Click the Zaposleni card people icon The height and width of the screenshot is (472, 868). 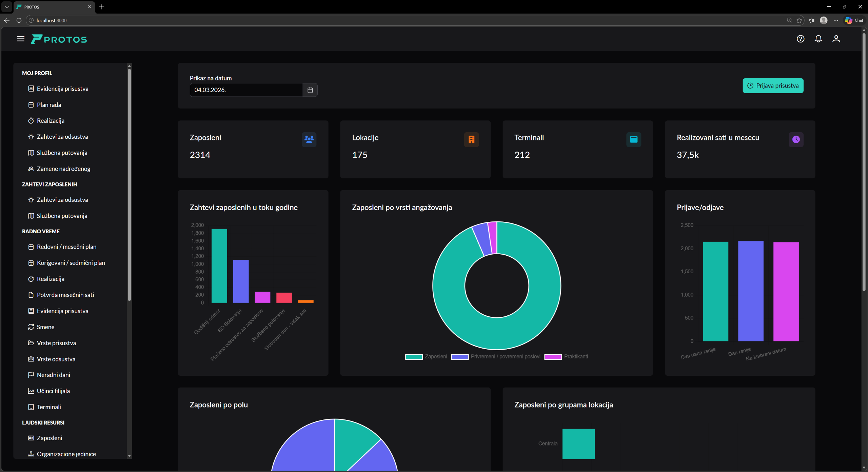tap(309, 139)
